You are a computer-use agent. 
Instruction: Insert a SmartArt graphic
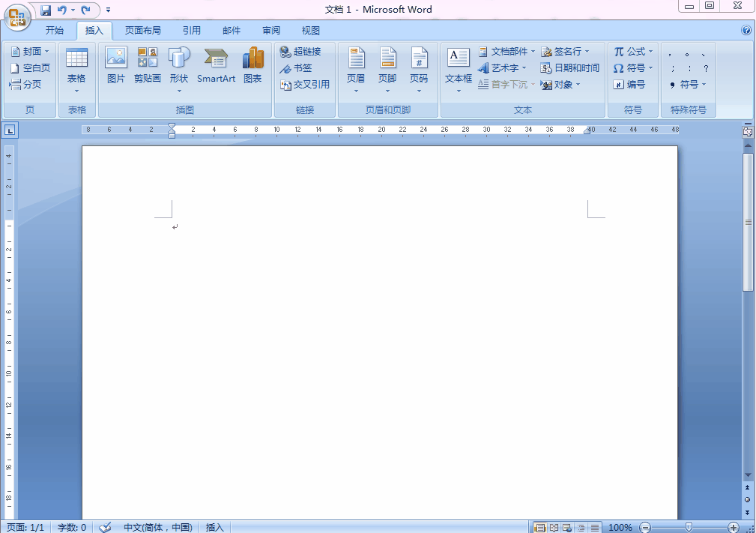[x=216, y=66]
